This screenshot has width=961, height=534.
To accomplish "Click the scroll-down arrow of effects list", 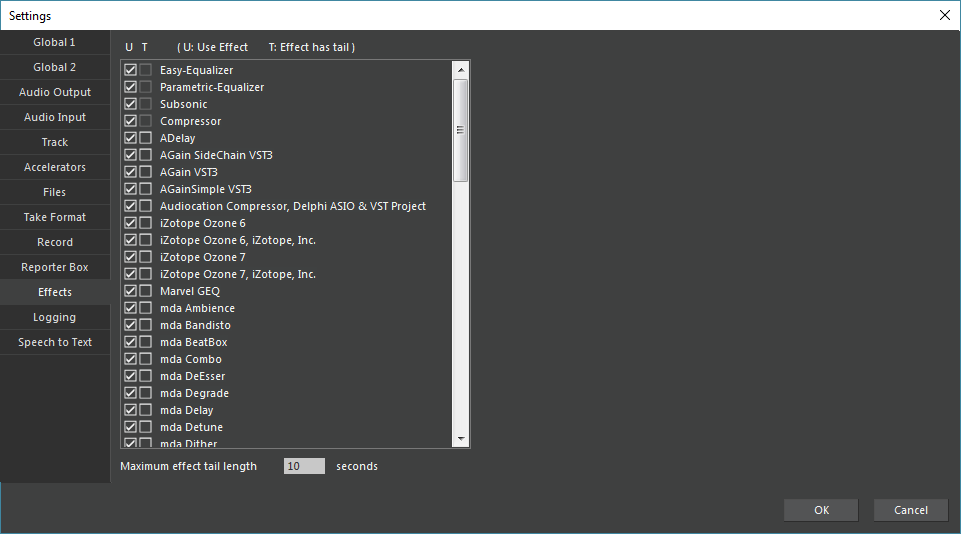I will tap(461, 438).
